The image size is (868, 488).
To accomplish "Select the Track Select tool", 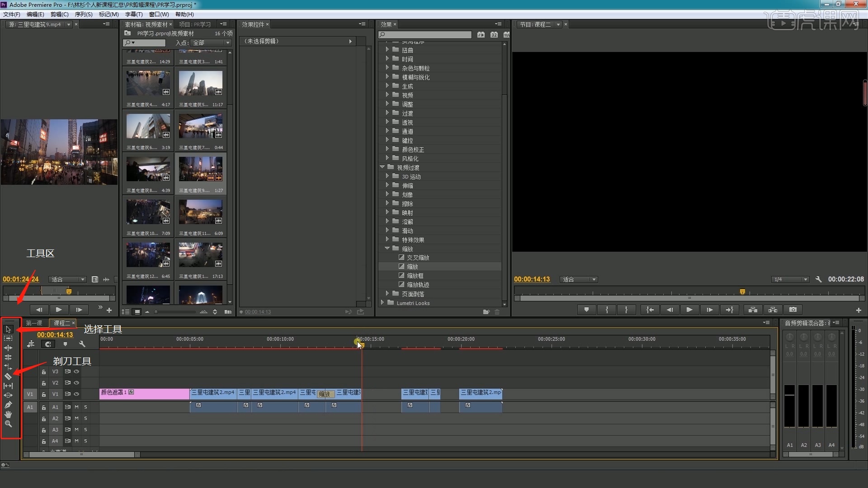I will [8, 338].
